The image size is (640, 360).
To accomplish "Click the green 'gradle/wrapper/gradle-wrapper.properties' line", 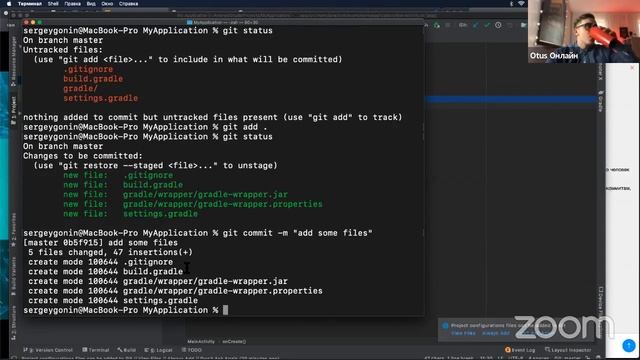I will click(222, 204).
